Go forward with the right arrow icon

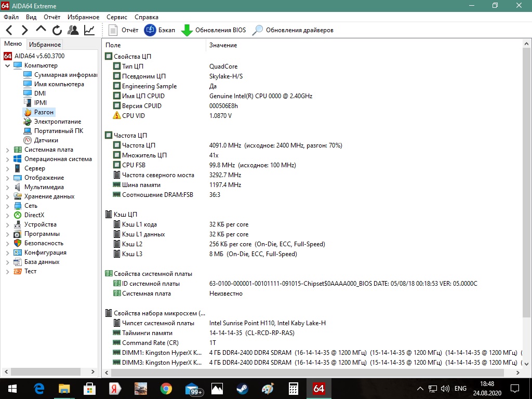pos(25,30)
